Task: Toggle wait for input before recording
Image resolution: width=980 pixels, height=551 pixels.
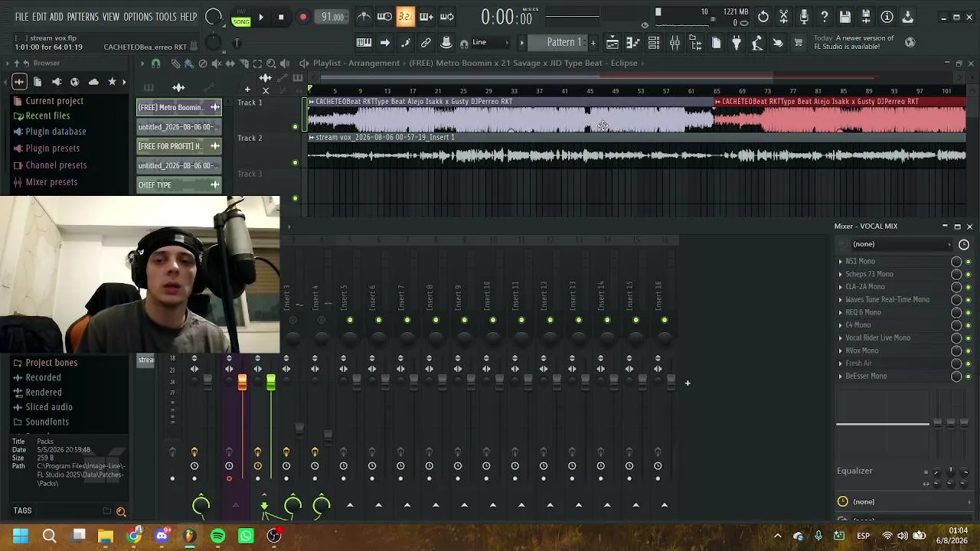Action: pyautogui.click(x=385, y=17)
